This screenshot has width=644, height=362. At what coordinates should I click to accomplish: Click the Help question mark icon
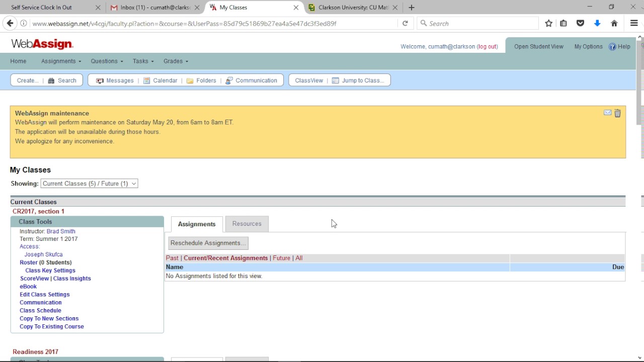point(612,47)
